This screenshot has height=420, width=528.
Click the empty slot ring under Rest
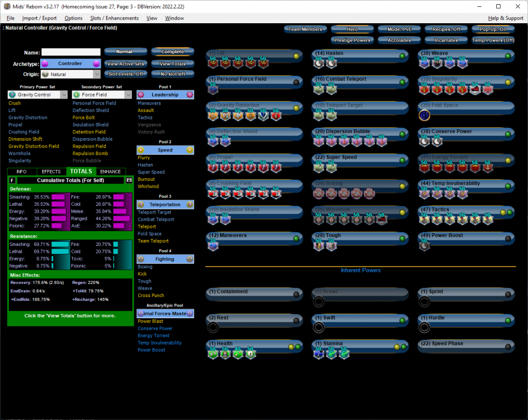[213, 328]
